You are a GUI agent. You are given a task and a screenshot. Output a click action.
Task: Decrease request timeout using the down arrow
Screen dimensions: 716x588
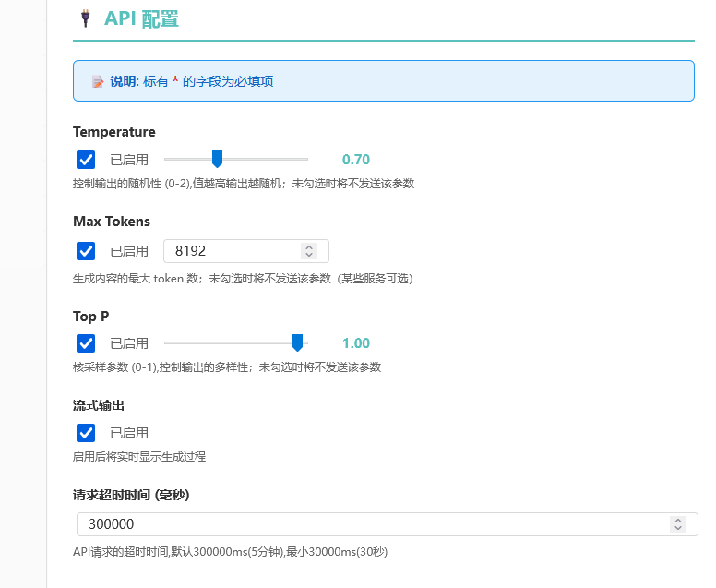[x=678, y=528]
